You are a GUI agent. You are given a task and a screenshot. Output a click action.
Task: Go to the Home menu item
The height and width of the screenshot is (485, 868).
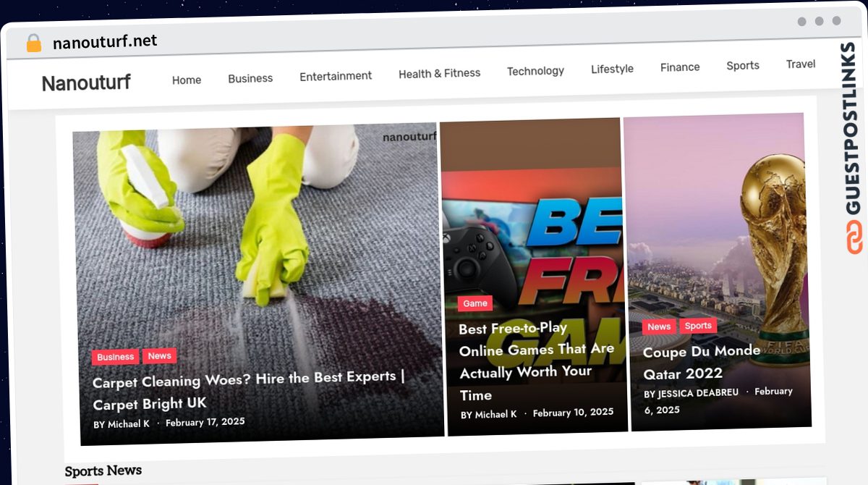click(187, 80)
